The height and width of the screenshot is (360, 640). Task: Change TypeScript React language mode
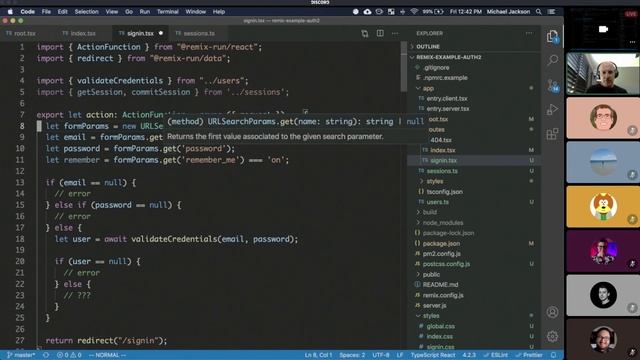(433, 355)
